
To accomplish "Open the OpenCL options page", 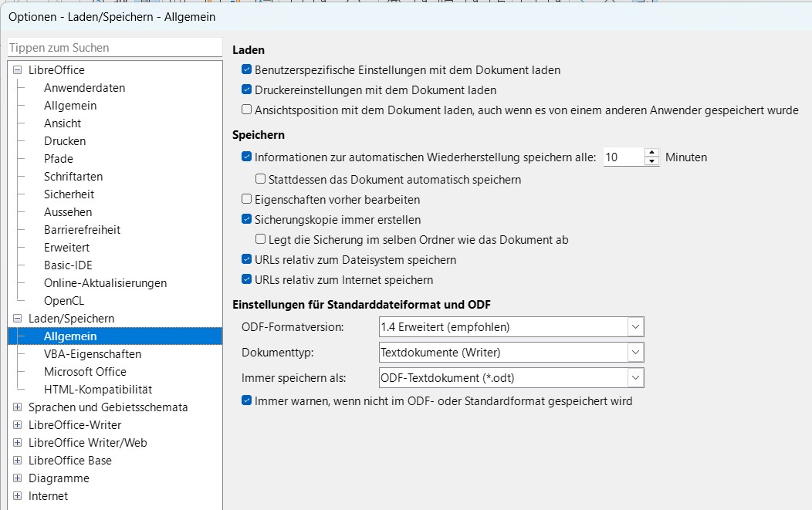I will (x=64, y=301).
